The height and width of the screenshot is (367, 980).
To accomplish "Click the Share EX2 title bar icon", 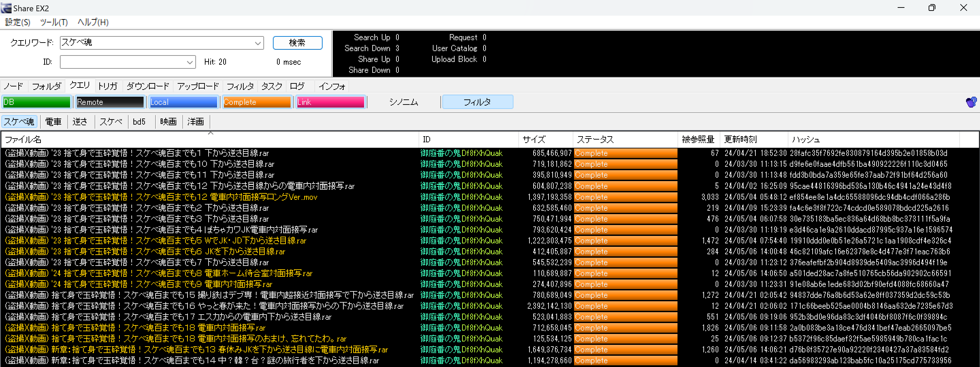I will coord(6,8).
